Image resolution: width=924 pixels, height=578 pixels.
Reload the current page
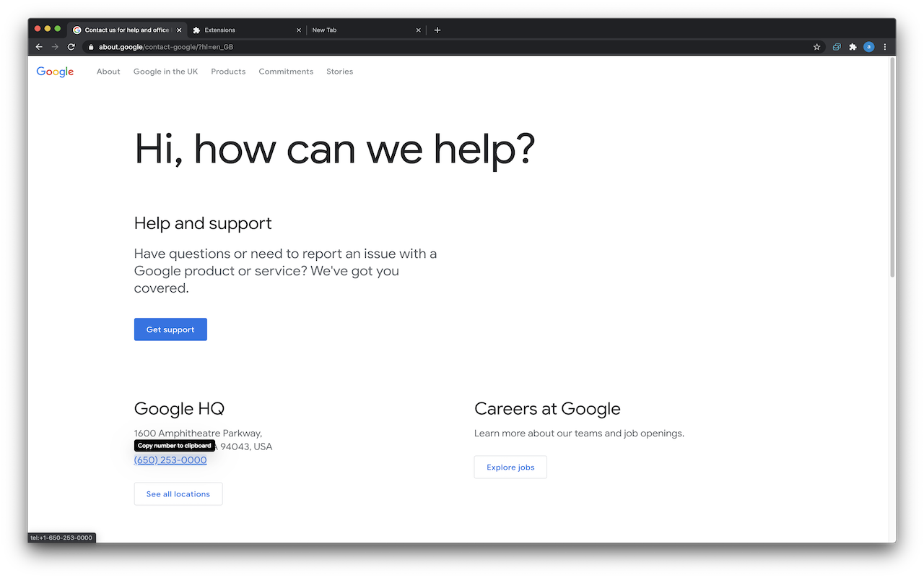(x=71, y=46)
